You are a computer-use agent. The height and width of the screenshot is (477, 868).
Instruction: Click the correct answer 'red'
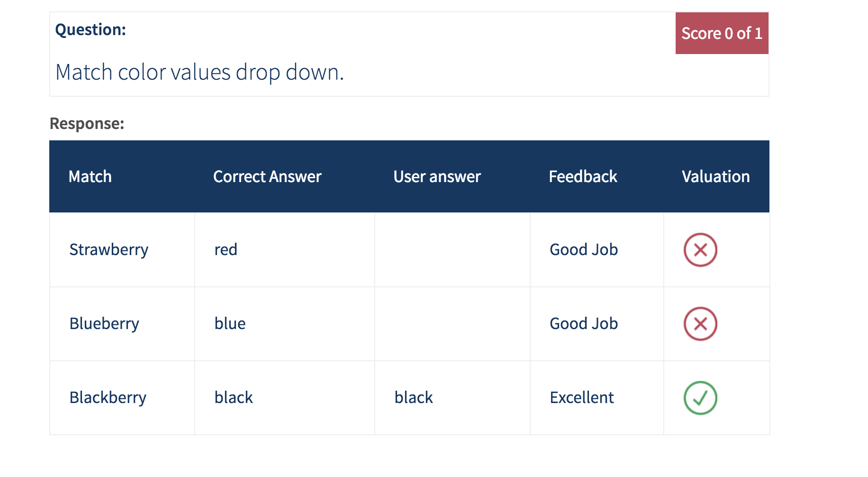tap(226, 250)
